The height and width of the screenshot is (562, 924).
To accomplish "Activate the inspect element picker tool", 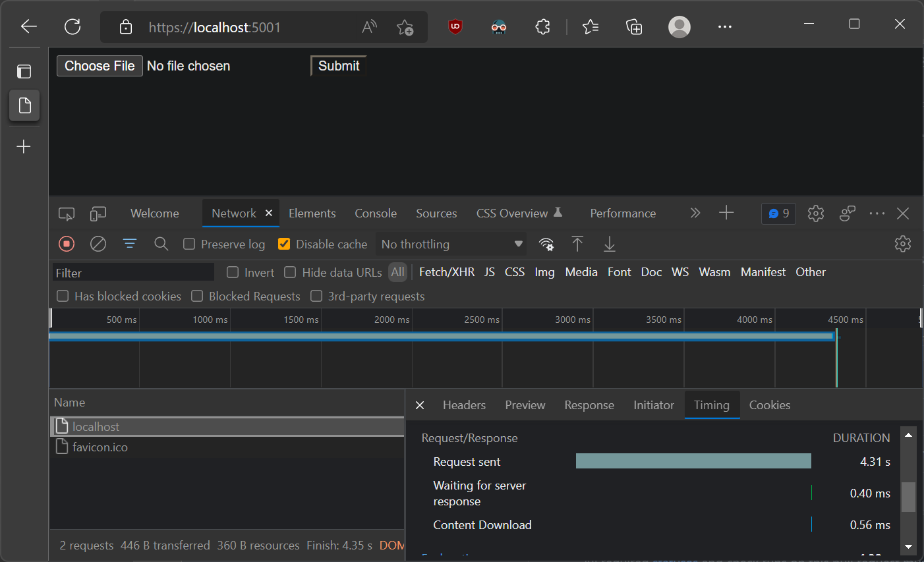I will [67, 213].
